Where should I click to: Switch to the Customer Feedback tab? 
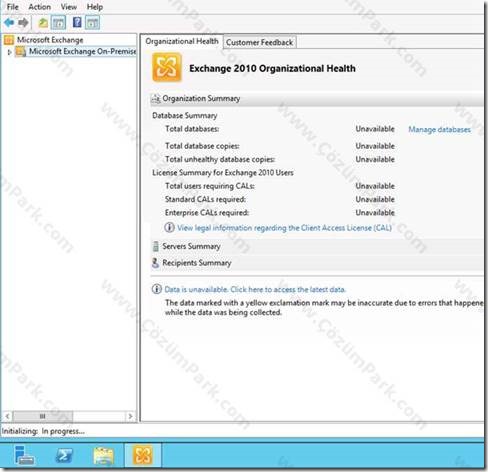pos(260,42)
